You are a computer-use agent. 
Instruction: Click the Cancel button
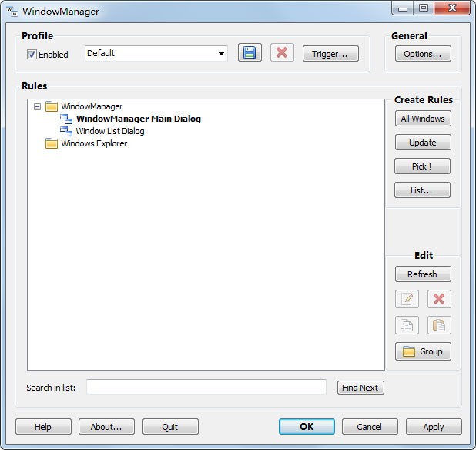click(370, 427)
